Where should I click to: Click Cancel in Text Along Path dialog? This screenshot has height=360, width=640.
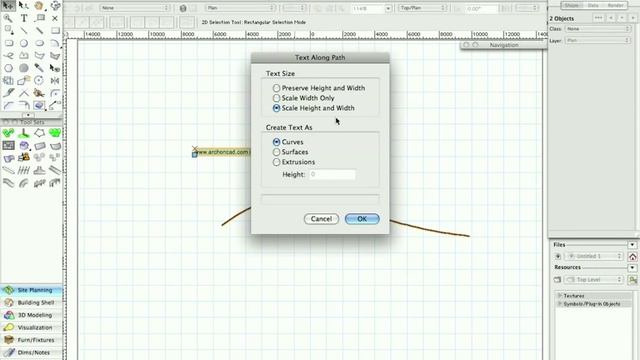click(x=321, y=219)
